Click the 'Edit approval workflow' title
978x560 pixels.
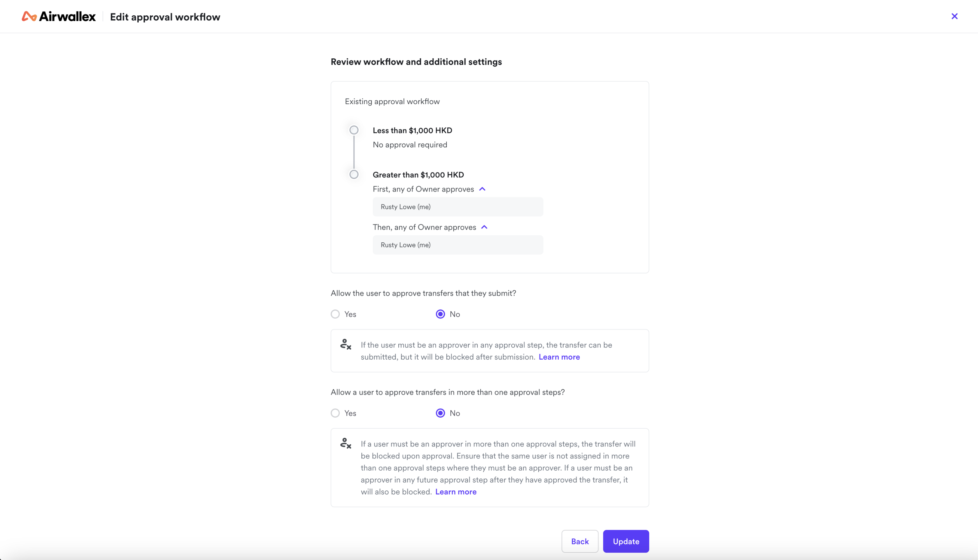[165, 17]
